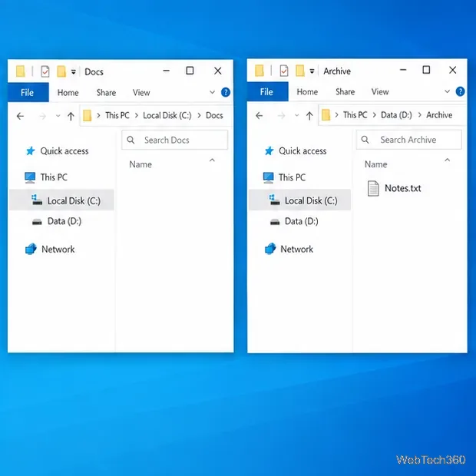Switch to Share tab in Docs window
Viewport: 476px width, 476px height.
(106, 93)
